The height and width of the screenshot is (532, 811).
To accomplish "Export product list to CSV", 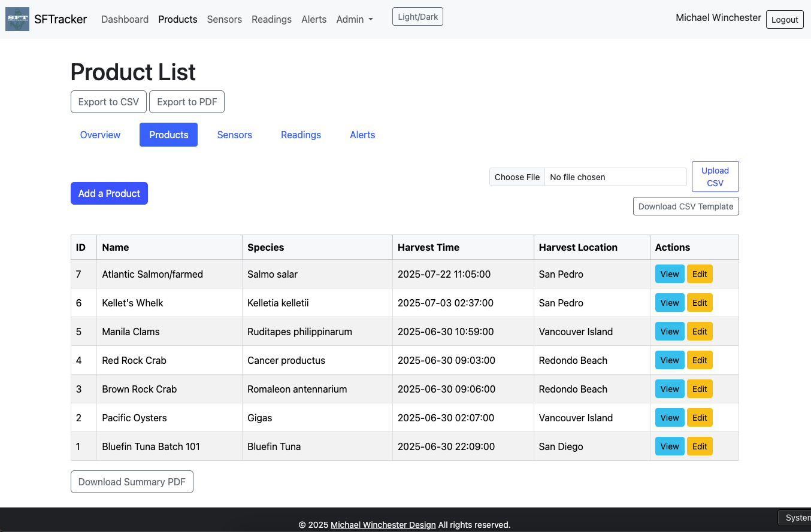I will [x=108, y=102].
